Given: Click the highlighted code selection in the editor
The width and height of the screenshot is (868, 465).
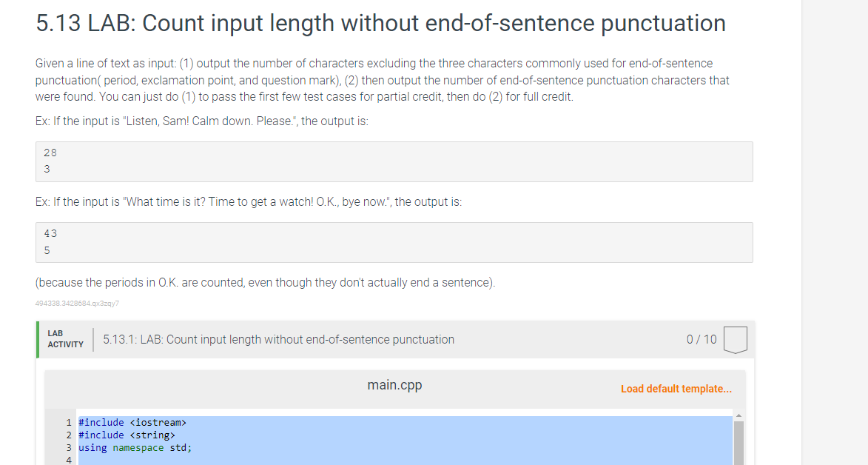Looking at the screenshot, I should (x=296, y=435).
